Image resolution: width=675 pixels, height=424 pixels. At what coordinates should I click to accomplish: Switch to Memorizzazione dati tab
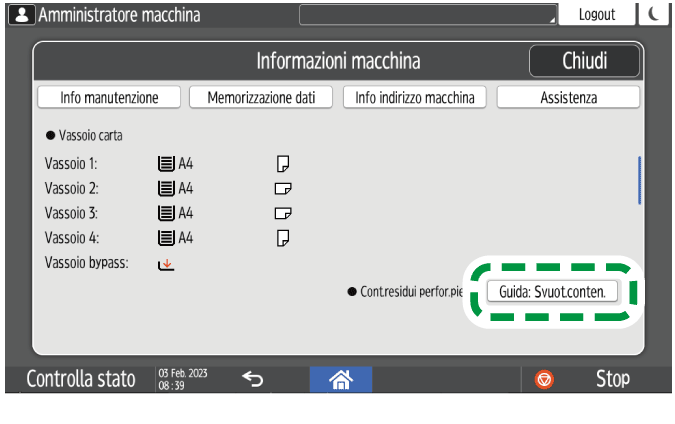coord(261,97)
